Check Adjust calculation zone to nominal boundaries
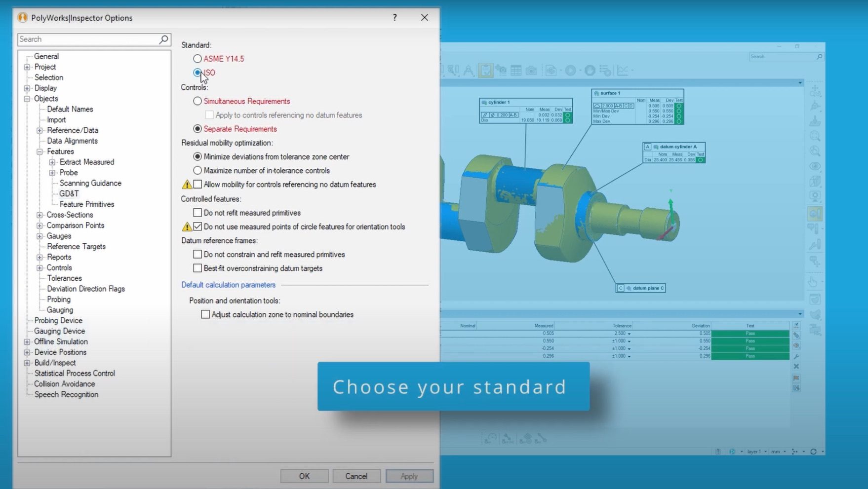This screenshot has width=868, height=489. click(205, 314)
